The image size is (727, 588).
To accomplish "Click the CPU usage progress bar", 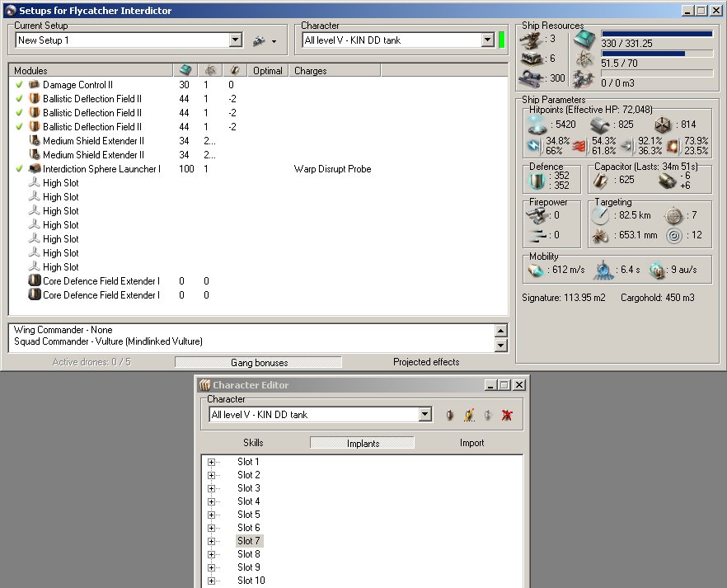I will [656, 33].
